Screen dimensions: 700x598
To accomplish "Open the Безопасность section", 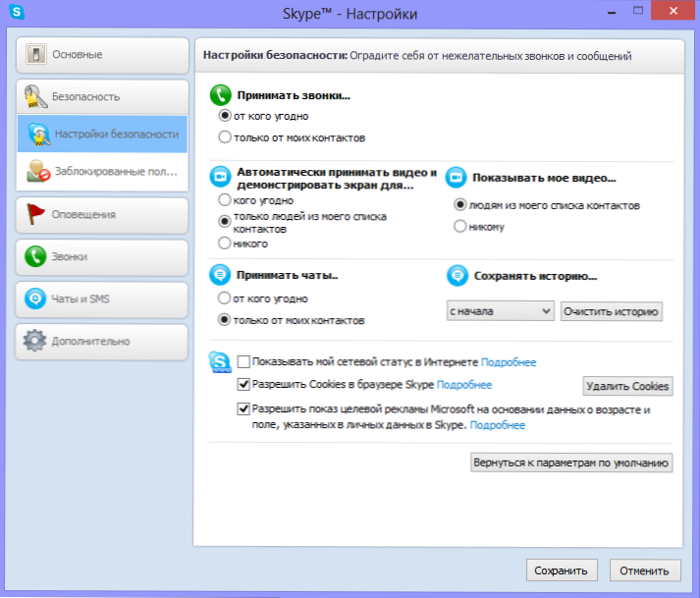I will click(x=102, y=97).
